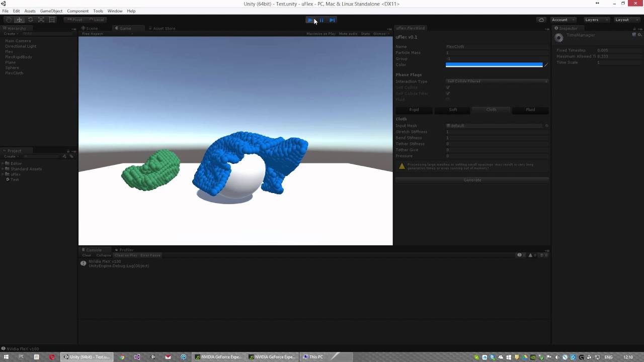Open Chrome from the taskbar

click(122, 357)
